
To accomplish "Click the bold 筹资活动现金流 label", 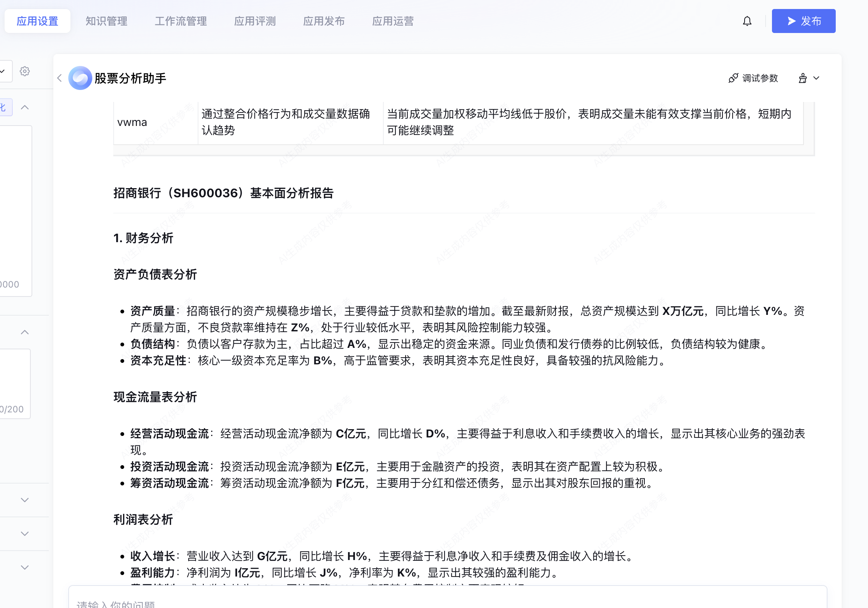I will (x=170, y=483).
